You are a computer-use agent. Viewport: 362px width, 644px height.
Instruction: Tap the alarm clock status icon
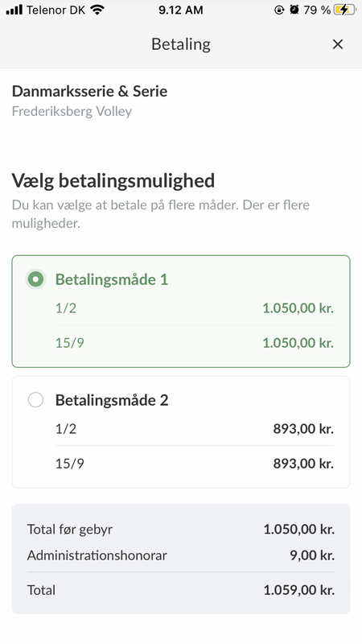pyautogui.click(x=294, y=10)
